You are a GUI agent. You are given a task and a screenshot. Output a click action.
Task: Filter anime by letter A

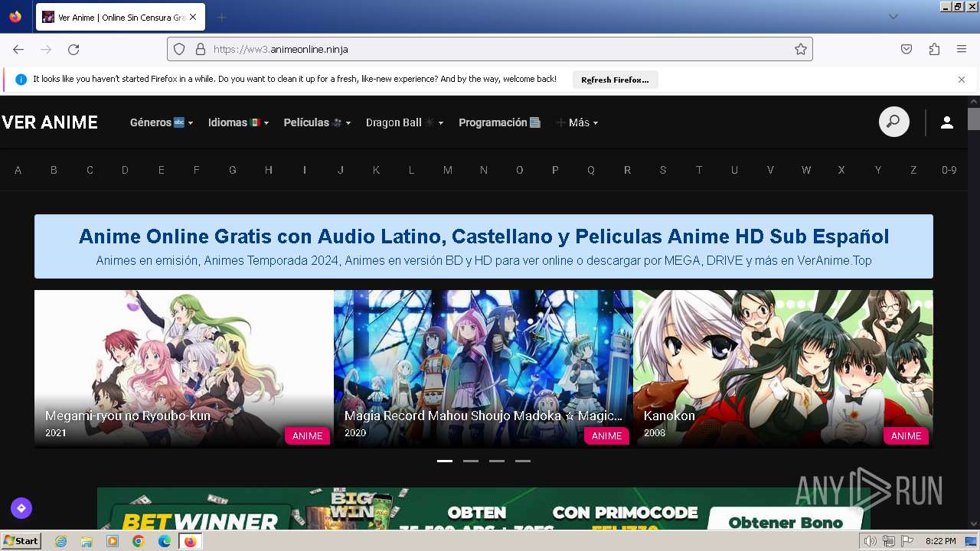18,170
